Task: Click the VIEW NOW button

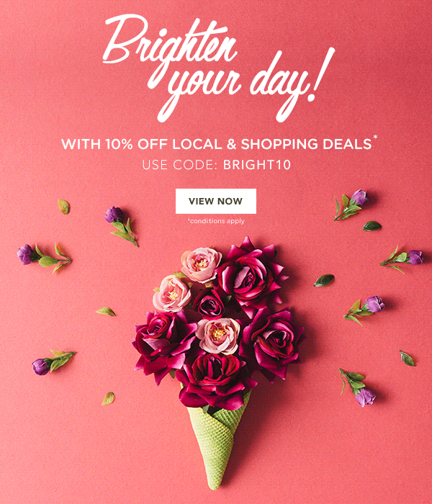Action: point(216,201)
